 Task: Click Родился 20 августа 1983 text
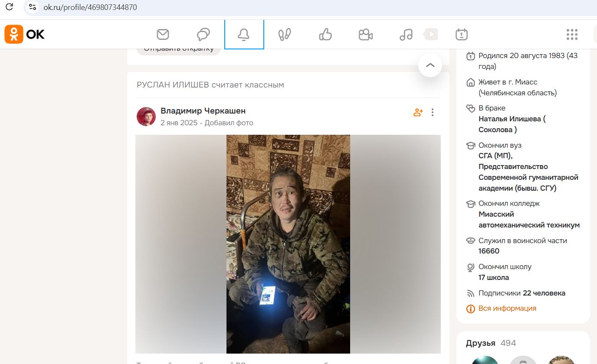(x=528, y=61)
